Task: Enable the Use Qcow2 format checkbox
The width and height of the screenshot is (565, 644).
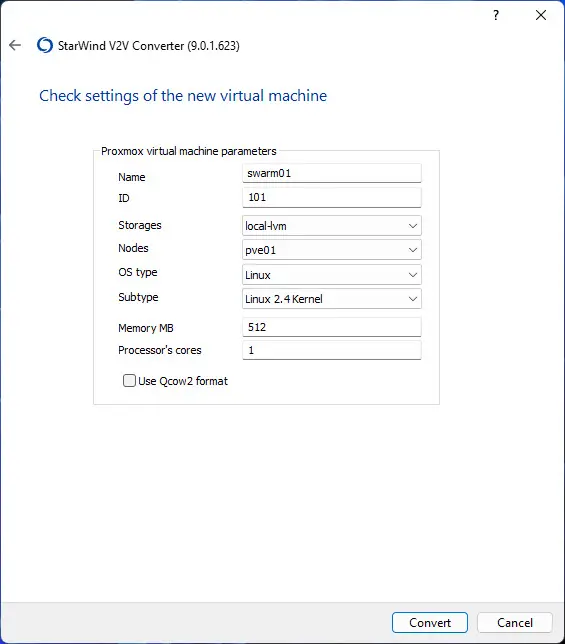Action: pyautogui.click(x=129, y=381)
